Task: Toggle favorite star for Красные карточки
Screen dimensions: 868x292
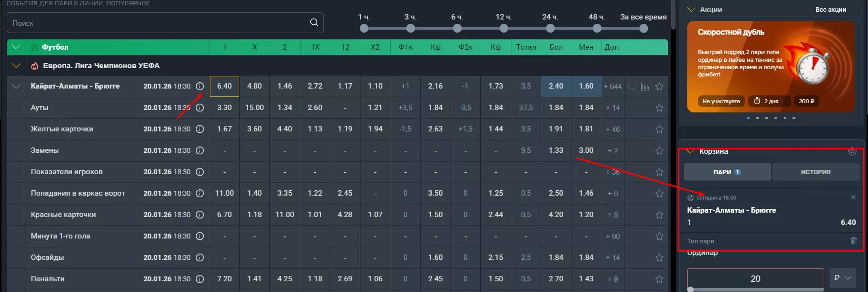Action: click(x=659, y=215)
